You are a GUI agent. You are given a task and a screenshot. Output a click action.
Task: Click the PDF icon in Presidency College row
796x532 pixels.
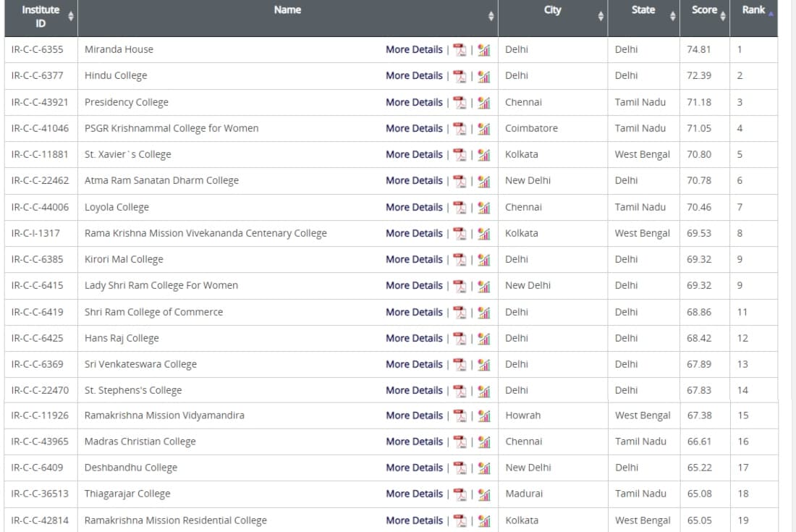(460, 103)
